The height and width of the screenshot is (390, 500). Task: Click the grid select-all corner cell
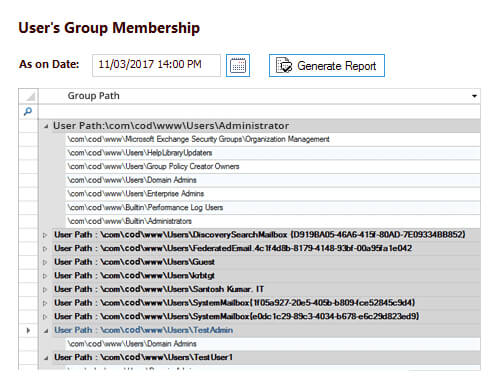coord(28,96)
